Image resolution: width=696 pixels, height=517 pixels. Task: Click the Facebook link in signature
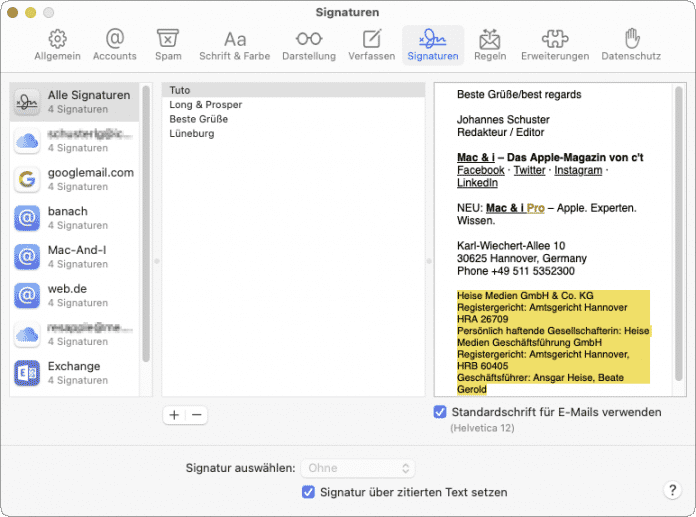[x=481, y=170]
